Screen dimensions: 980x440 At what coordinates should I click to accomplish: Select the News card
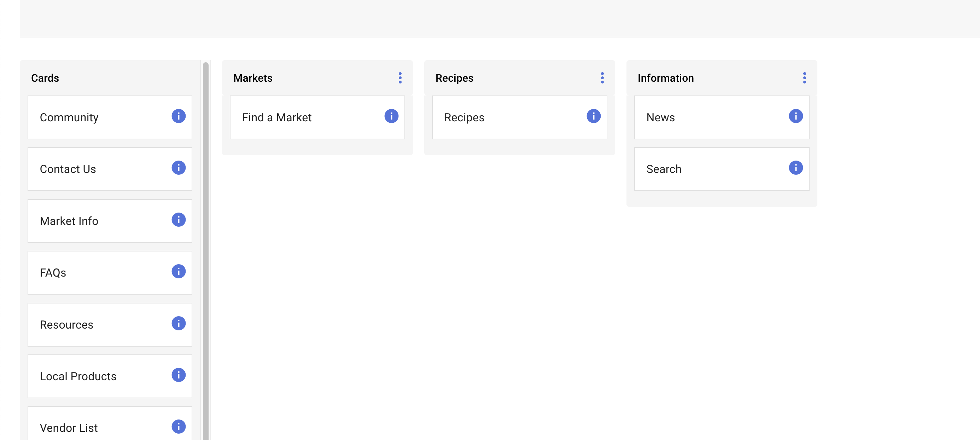pos(722,118)
